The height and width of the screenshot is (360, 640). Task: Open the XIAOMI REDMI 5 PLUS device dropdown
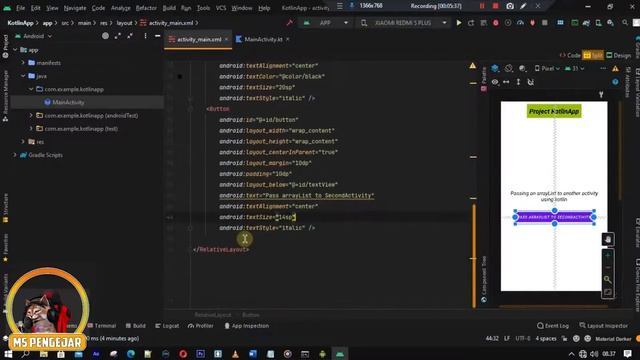(403, 23)
